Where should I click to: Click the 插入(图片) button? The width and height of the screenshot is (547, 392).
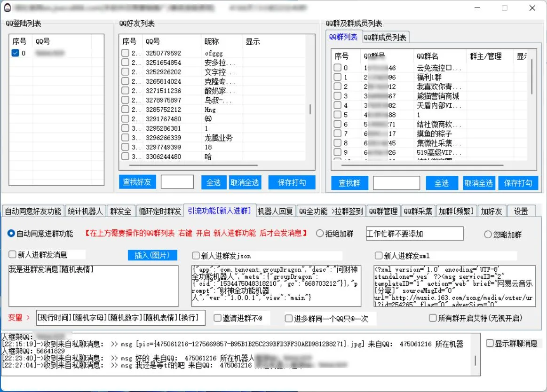pyautogui.click(x=152, y=255)
